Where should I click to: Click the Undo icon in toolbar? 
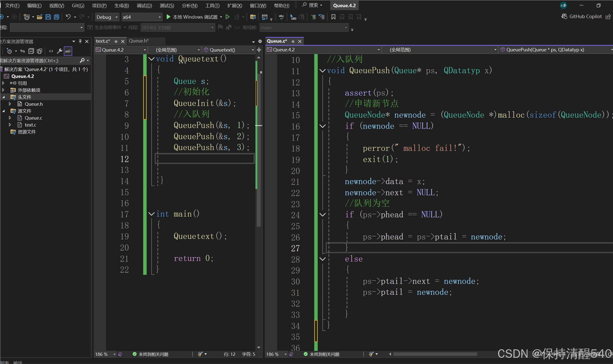coord(68,17)
